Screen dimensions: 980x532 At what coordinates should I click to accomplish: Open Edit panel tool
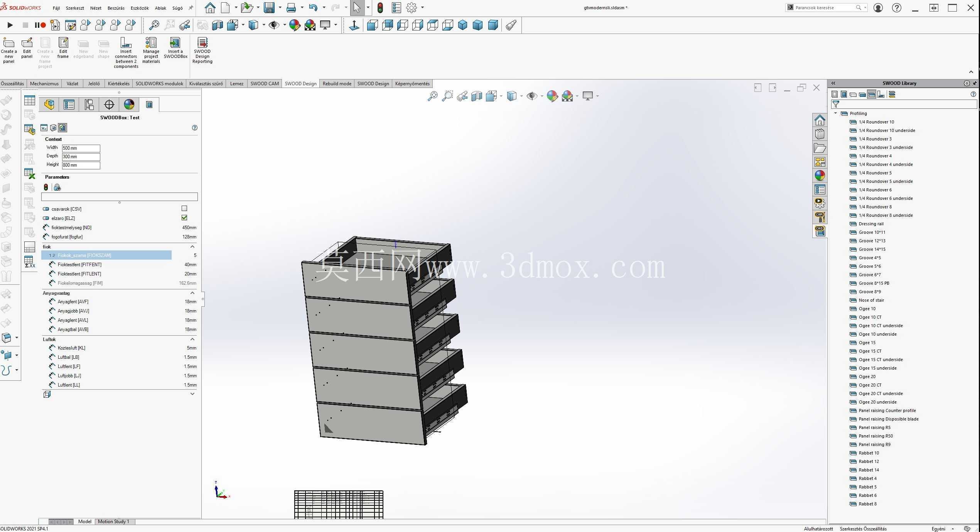tap(27, 48)
